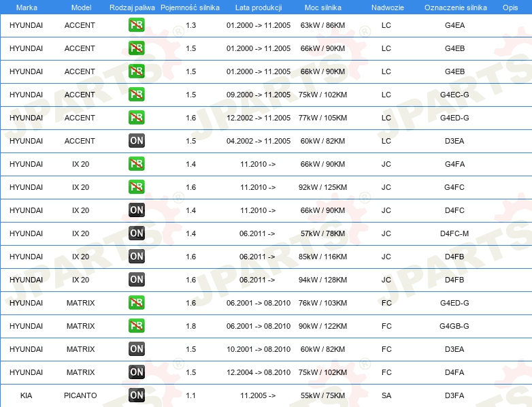Select diesel ON icon in Matrix D4FA row
This screenshot has width=532, height=407.
(x=136, y=372)
